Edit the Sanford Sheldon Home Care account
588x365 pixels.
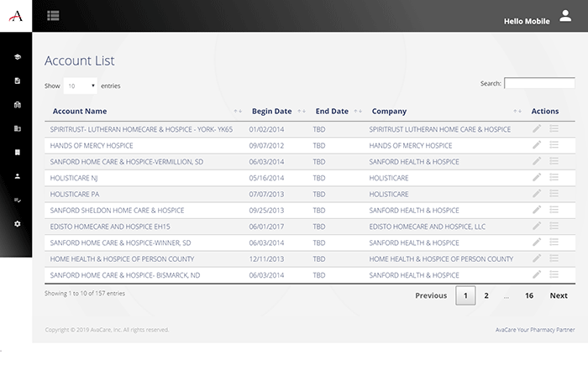point(537,210)
